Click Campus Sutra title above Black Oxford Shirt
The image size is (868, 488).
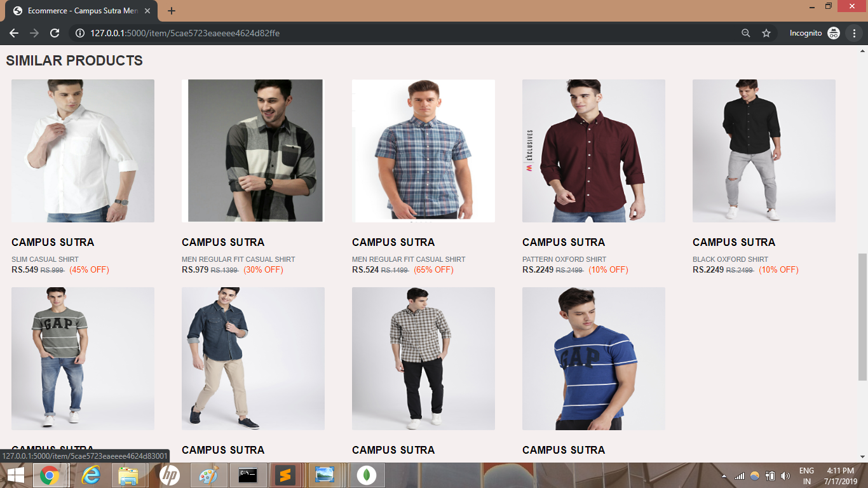[x=734, y=242]
